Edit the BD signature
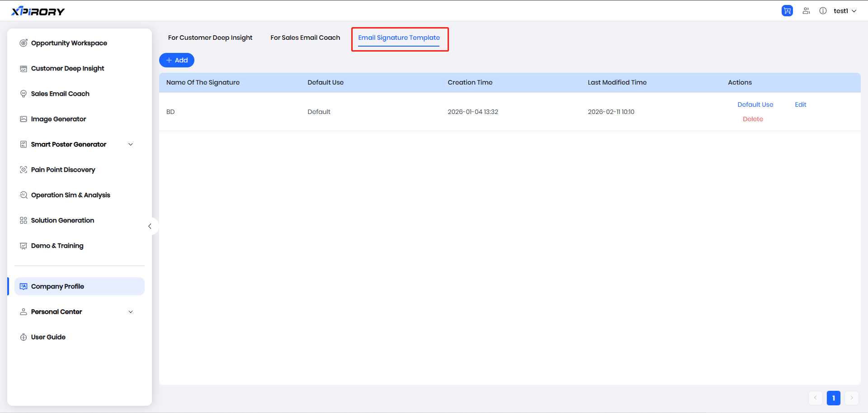868x413 pixels. click(800, 104)
